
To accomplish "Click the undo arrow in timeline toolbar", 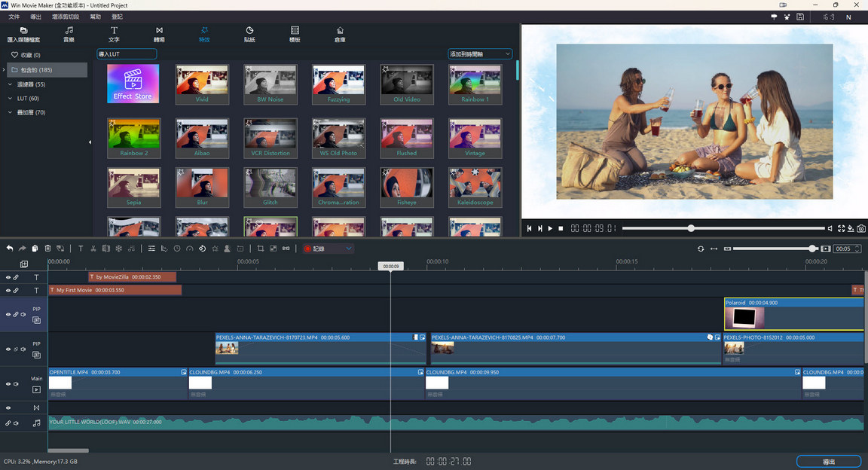I will [10, 249].
